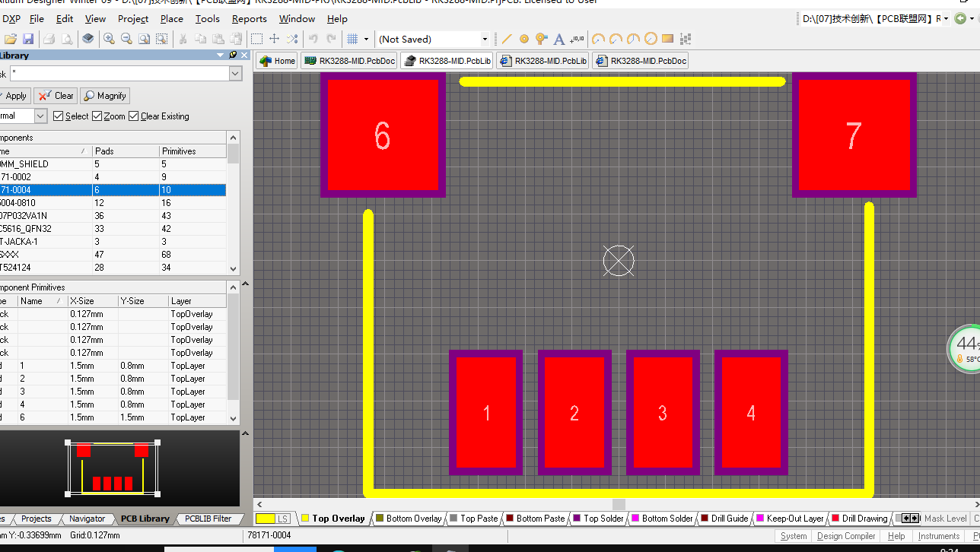The height and width of the screenshot is (552, 980).
Task: Open the print preview icon
Action: 67,39
